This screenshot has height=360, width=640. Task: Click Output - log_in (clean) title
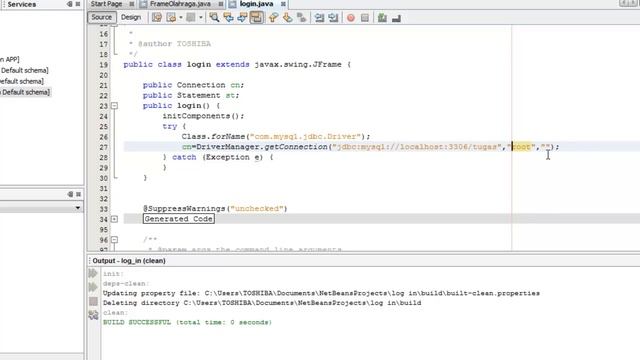click(129, 261)
